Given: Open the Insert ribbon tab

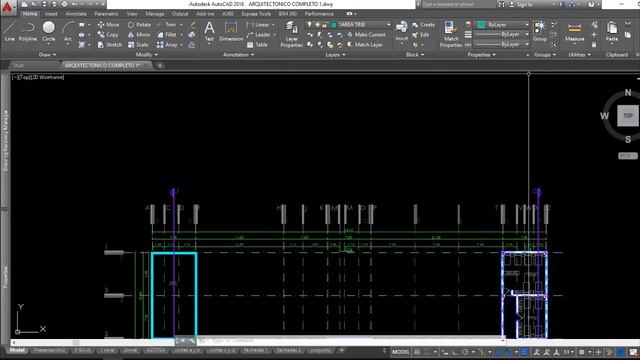Looking at the screenshot, I should coord(51,14).
